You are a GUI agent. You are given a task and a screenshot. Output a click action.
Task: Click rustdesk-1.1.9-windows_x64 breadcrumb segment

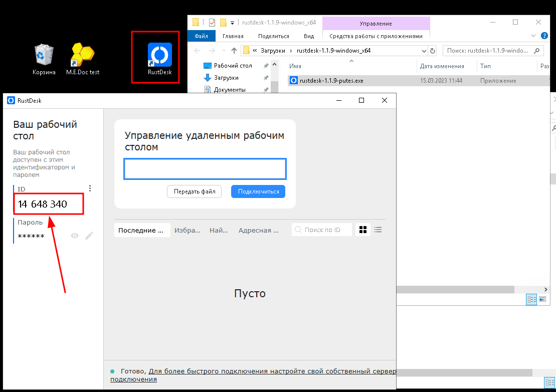[333, 51]
